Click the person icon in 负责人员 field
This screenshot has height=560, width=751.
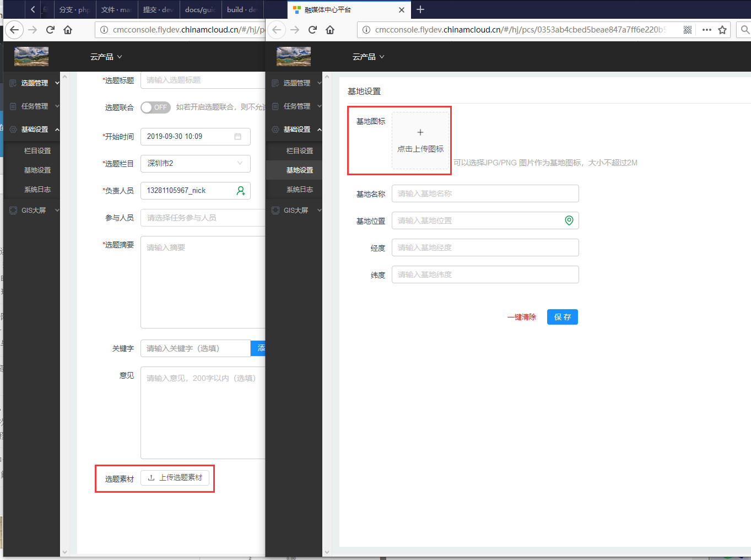click(241, 191)
